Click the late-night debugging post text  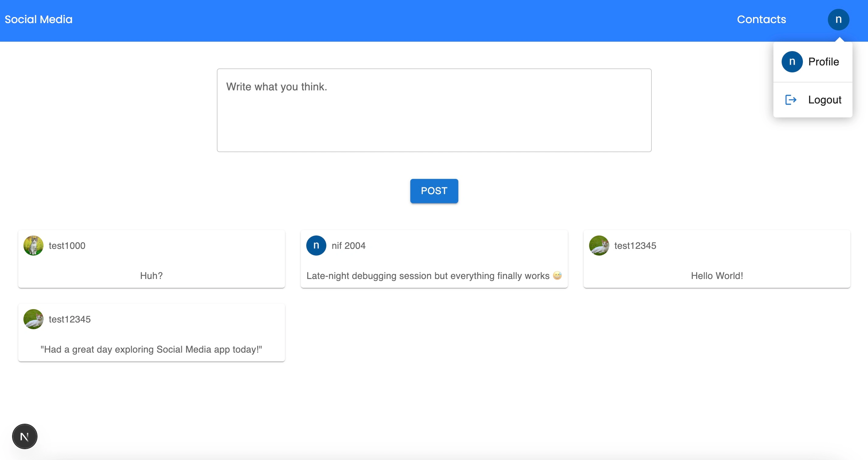[x=428, y=276]
